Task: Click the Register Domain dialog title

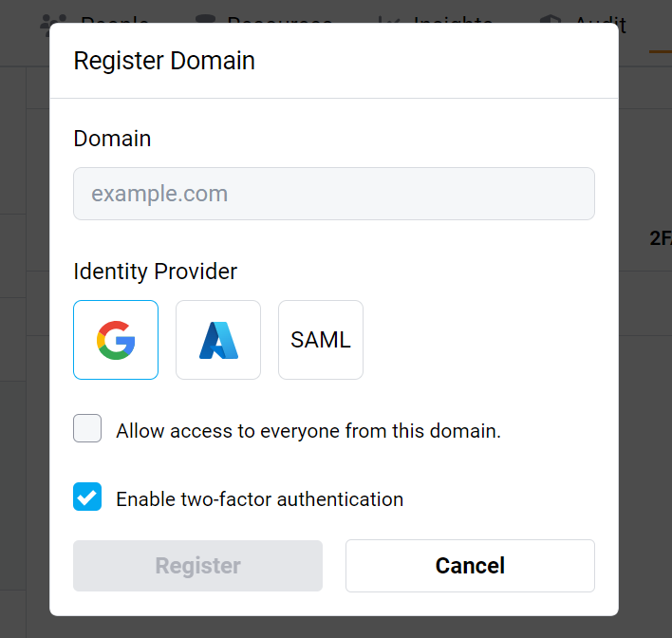Action: (164, 61)
